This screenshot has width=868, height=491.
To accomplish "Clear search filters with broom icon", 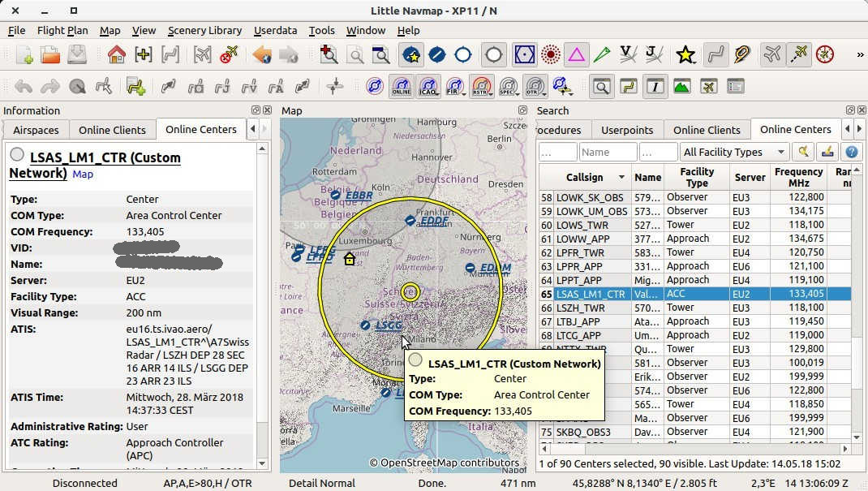I will point(802,152).
